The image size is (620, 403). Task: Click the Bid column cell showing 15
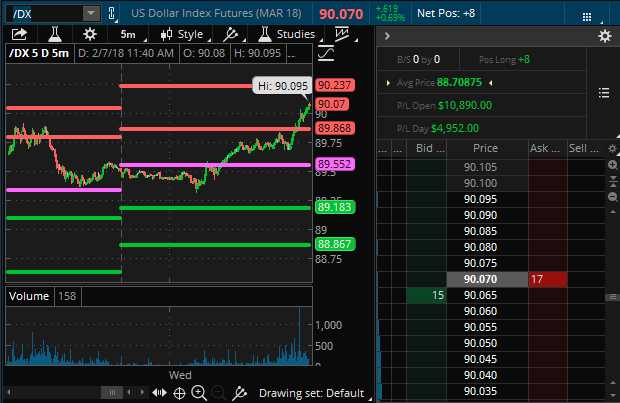click(426, 295)
